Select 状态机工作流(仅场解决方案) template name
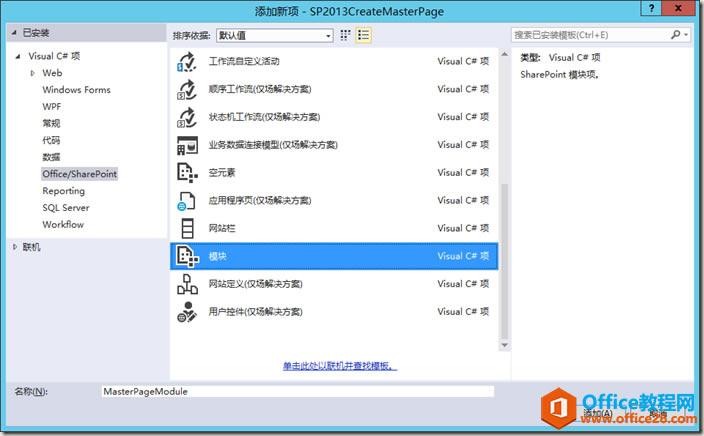 [x=264, y=117]
